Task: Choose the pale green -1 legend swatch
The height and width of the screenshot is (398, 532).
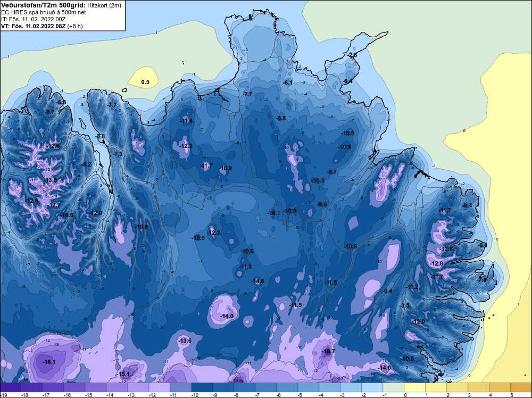Action: (x=394, y=387)
